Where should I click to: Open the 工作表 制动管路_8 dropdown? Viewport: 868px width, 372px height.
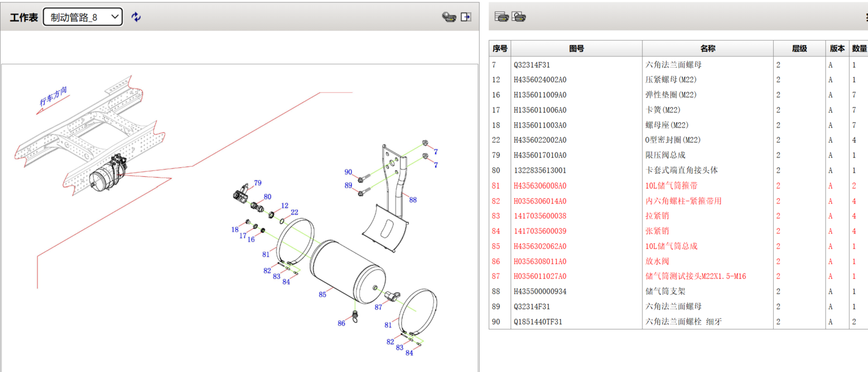point(83,17)
